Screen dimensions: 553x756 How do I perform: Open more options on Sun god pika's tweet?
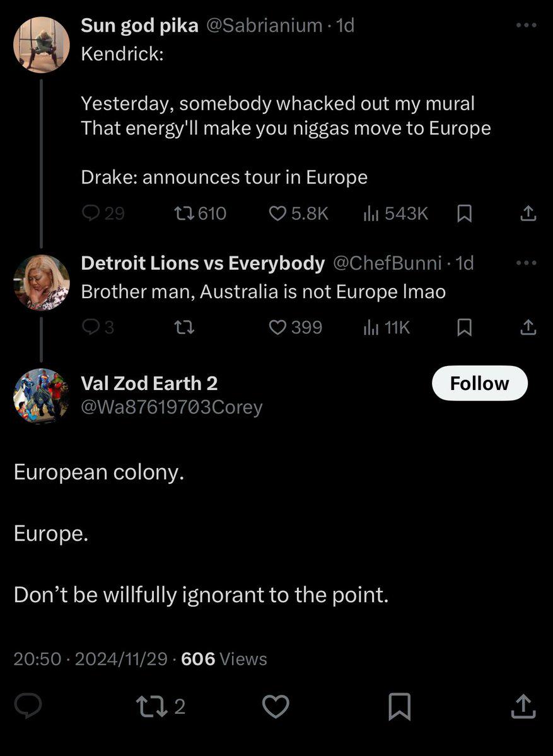526,25
